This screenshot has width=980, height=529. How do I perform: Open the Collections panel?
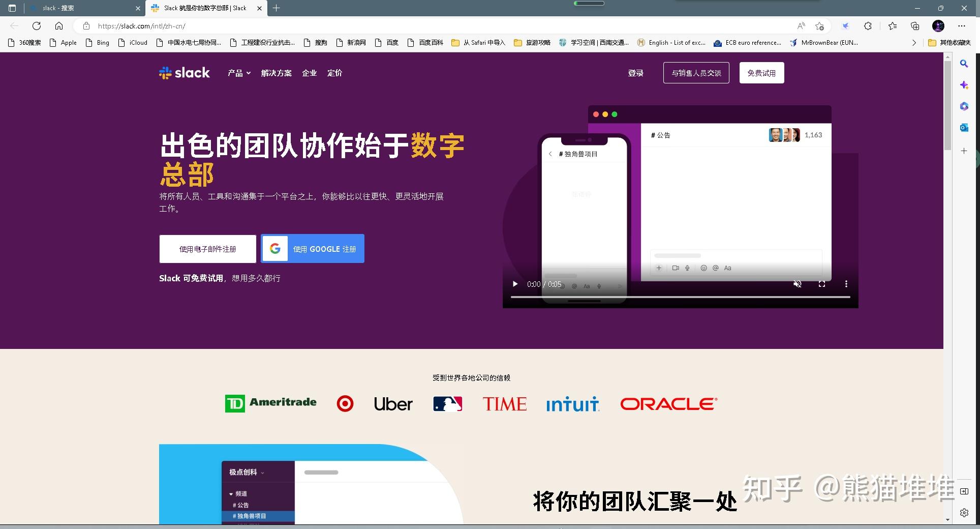915,26
